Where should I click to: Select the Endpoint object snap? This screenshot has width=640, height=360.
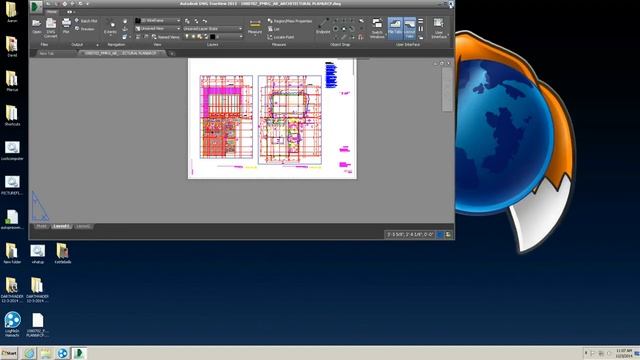click(x=323, y=26)
